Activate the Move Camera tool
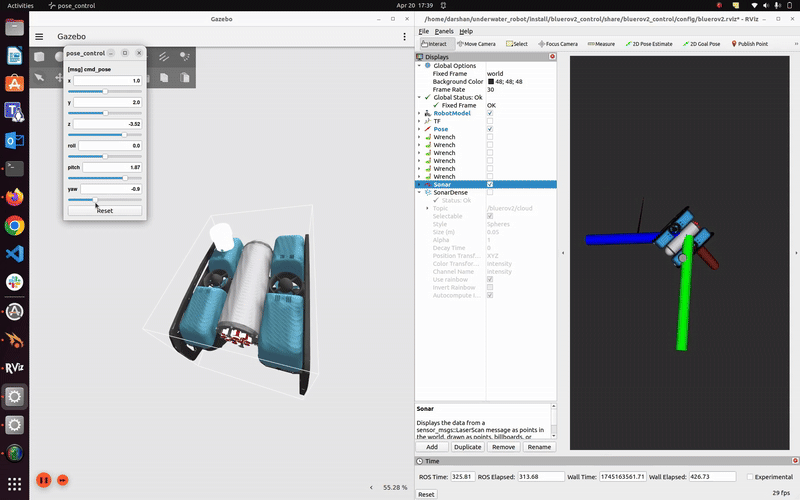This screenshot has width=800, height=500. point(475,44)
